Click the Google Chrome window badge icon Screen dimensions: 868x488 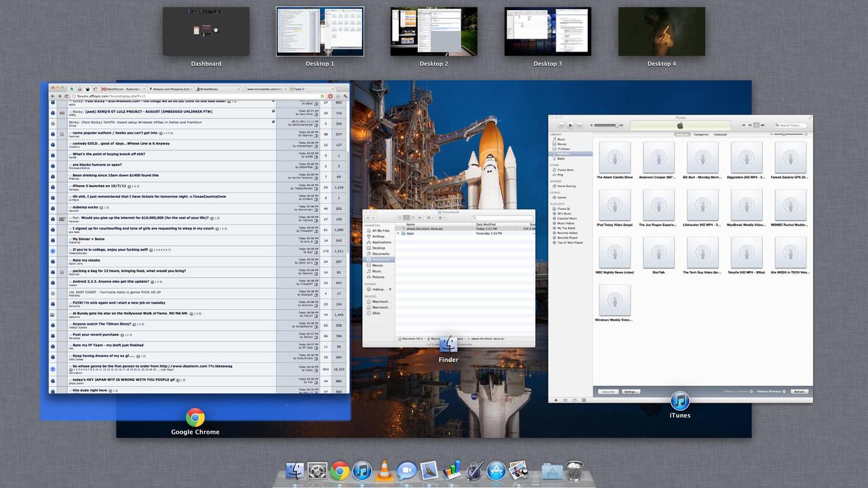coord(195,418)
